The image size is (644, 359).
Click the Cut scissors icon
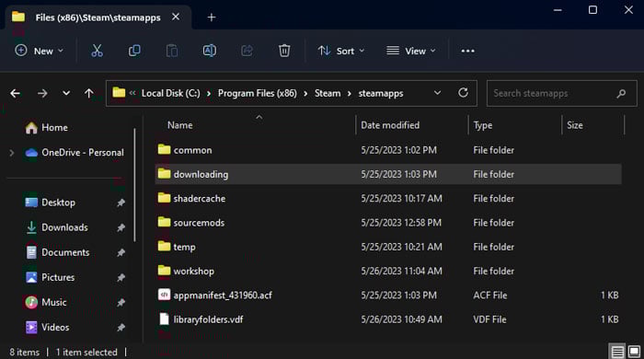[x=97, y=51]
